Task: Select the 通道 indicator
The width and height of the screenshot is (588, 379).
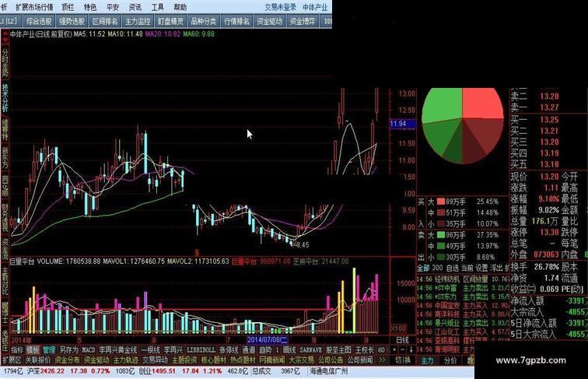Action: pyautogui.click(x=249, y=349)
